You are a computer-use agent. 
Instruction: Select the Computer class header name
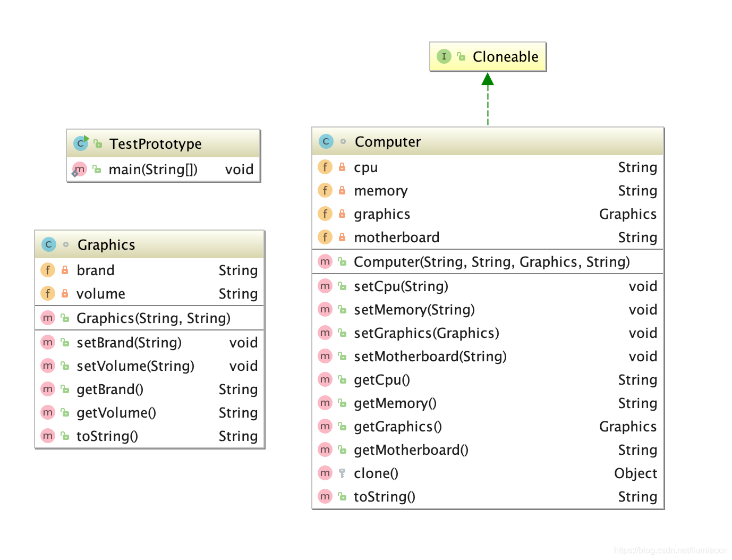pyautogui.click(x=388, y=142)
